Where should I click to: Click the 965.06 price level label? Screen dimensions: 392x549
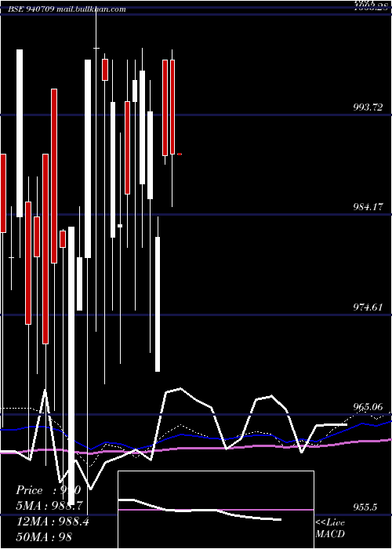[x=368, y=407]
